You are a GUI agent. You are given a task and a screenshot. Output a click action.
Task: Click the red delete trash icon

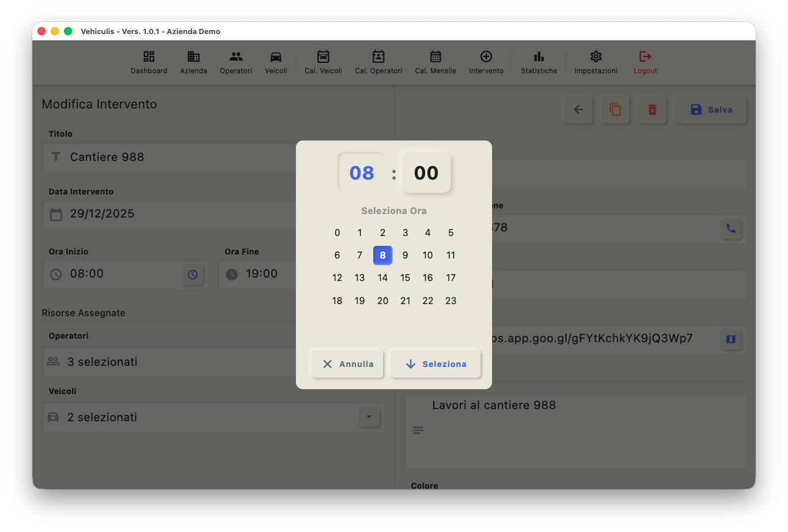(x=652, y=110)
